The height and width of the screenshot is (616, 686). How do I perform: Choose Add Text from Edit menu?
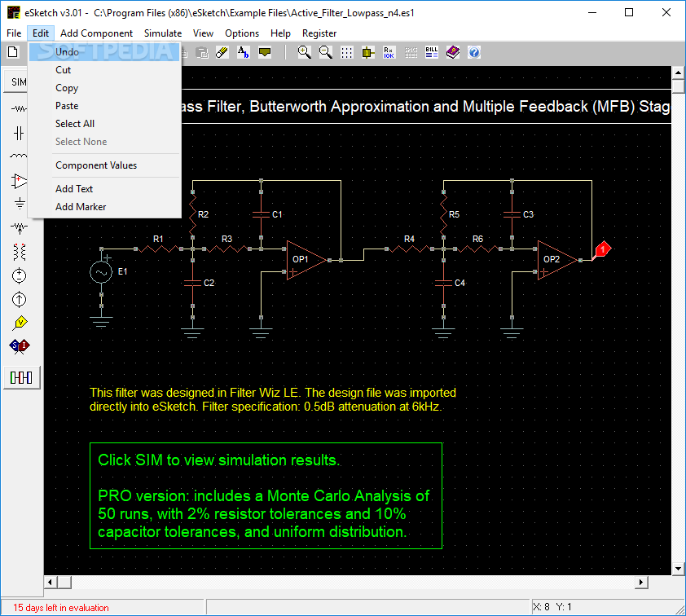tap(104, 189)
